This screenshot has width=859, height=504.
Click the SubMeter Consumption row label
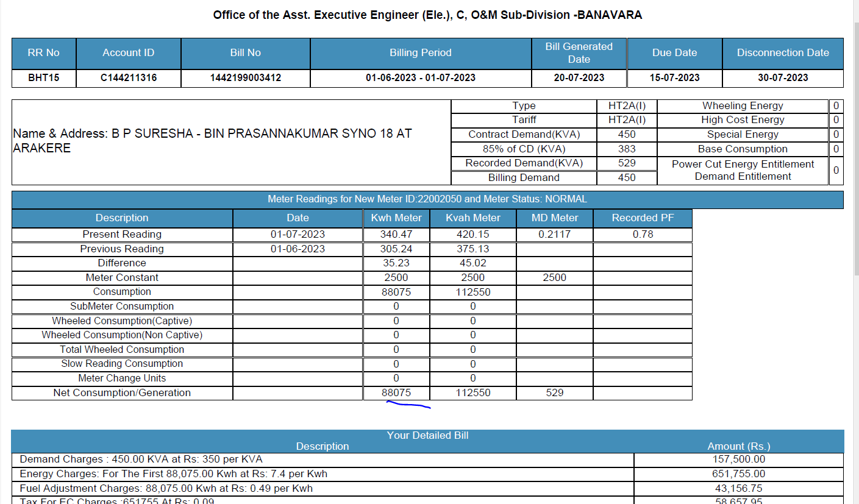pyautogui.click(x=122, y=307)
